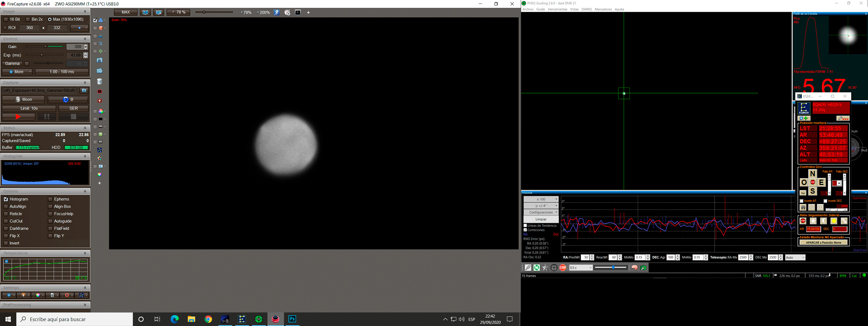The image size is (868, 326).
Task: Open PHD2 exposure 0.5 s dropdown
Action: pyautogui.click(x=581, y=268)
